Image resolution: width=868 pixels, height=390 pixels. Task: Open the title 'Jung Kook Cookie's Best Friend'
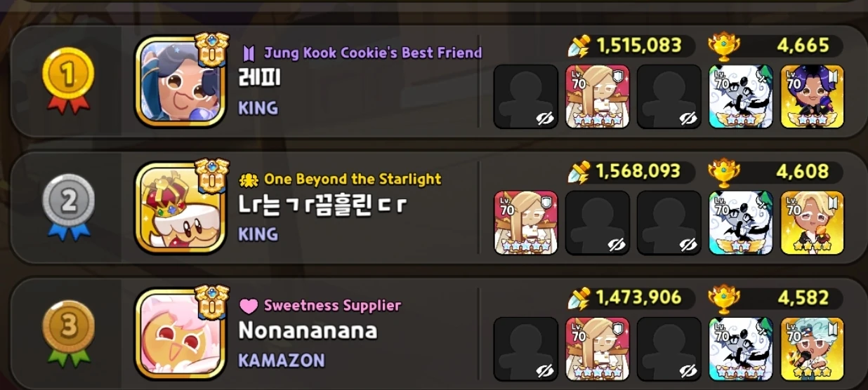[373, 53]
